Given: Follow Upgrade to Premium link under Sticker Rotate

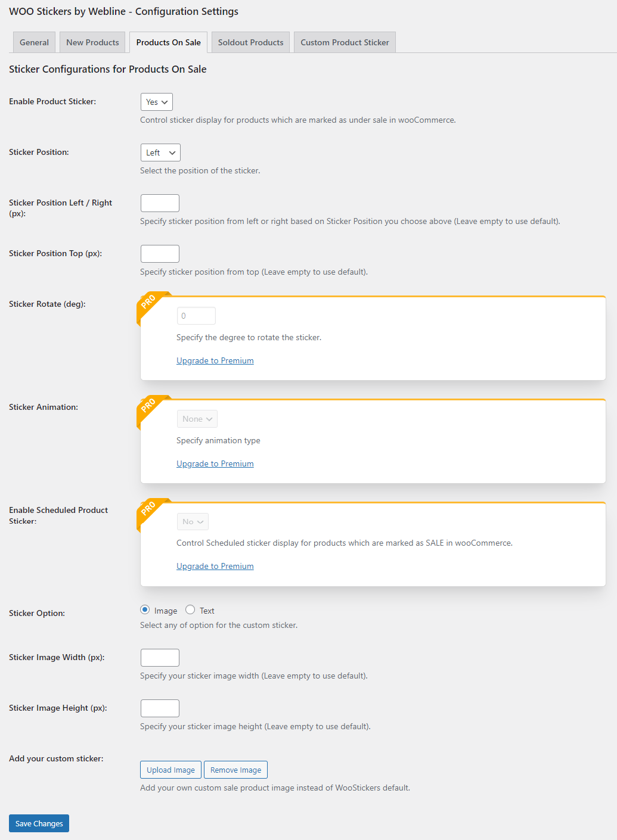Looking at the screenshot, I should [215, 360].
